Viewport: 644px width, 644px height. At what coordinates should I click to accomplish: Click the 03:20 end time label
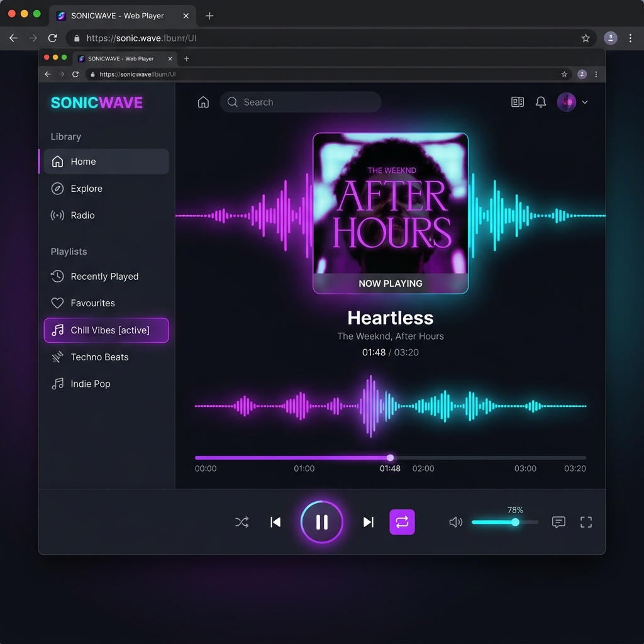tap(575, 468)
